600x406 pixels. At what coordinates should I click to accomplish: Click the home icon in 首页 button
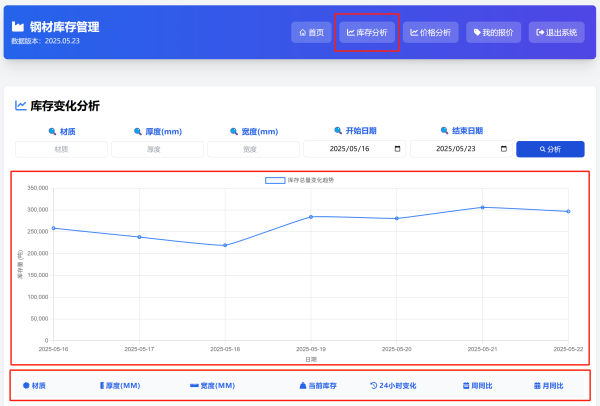click(x=303, y=33)
